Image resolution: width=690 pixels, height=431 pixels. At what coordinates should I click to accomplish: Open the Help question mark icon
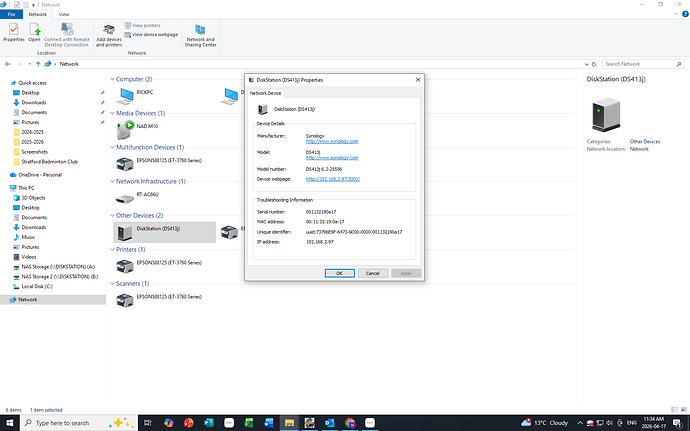point(685,14)
